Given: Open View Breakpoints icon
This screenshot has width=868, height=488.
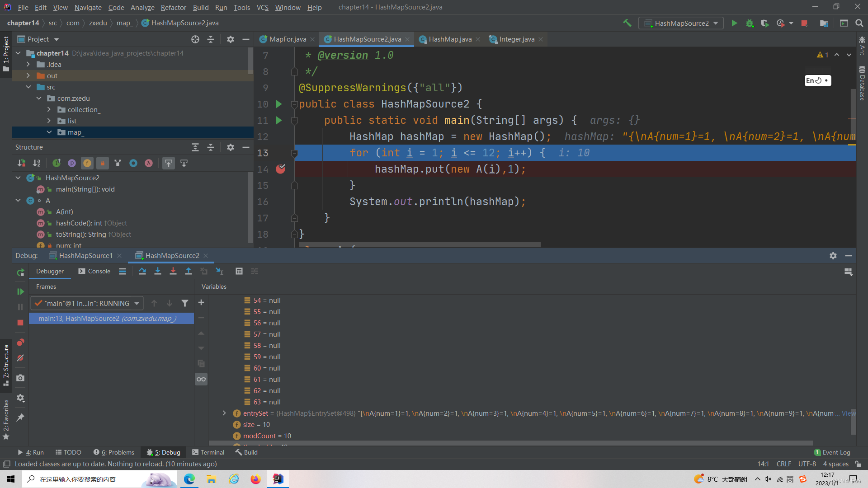Looking at the screenshot, I should point(20,342).
